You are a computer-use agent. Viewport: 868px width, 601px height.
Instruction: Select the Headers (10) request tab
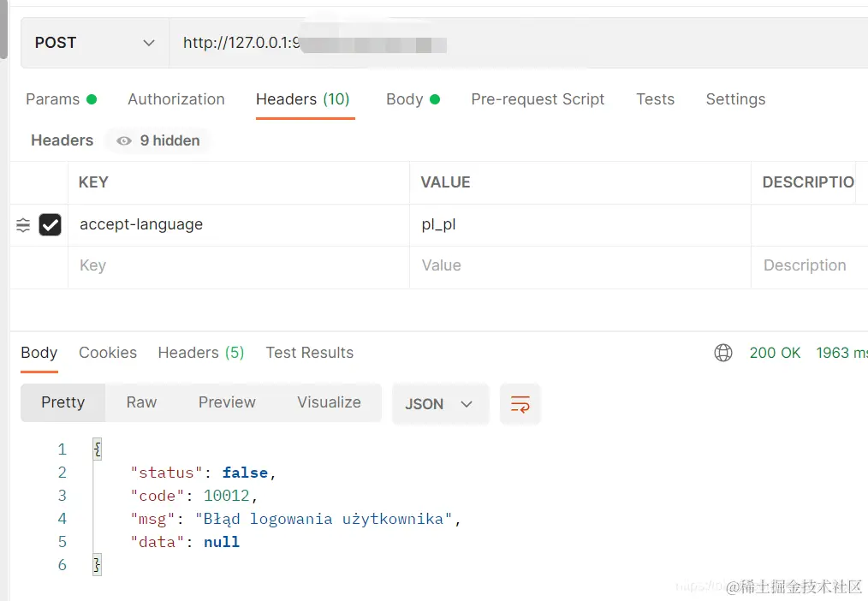click(x=303, y=99)
